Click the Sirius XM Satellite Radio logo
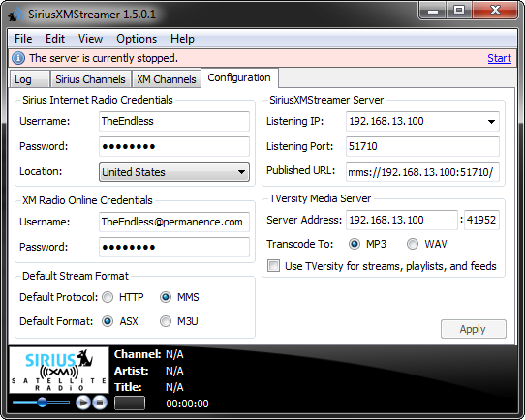This screenshot has height=420, width=525. 59,371
